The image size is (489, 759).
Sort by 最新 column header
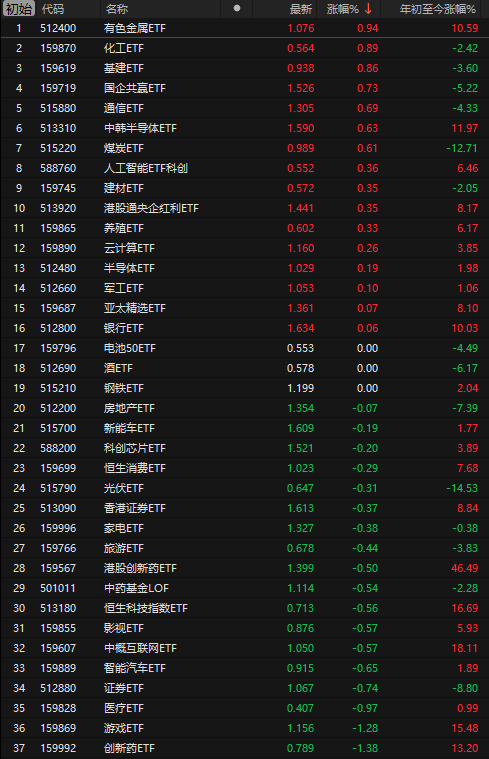[x=301, y=9]
